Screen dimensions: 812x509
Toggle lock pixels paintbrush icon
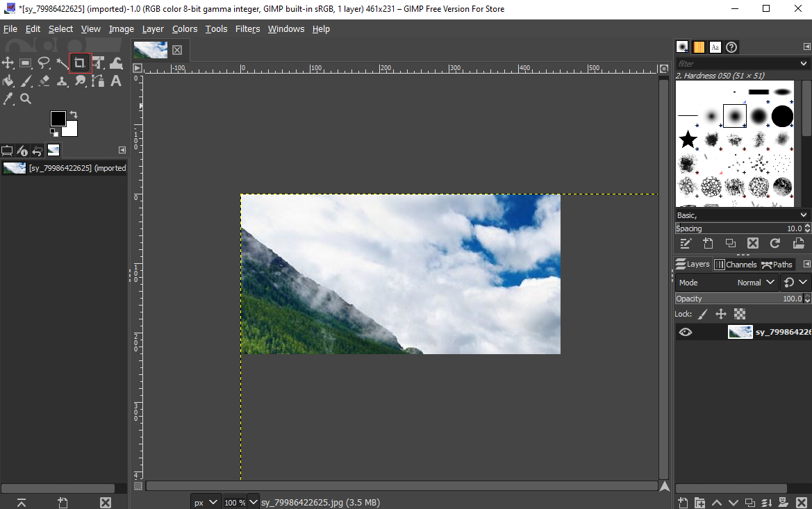tap(703, 314)
